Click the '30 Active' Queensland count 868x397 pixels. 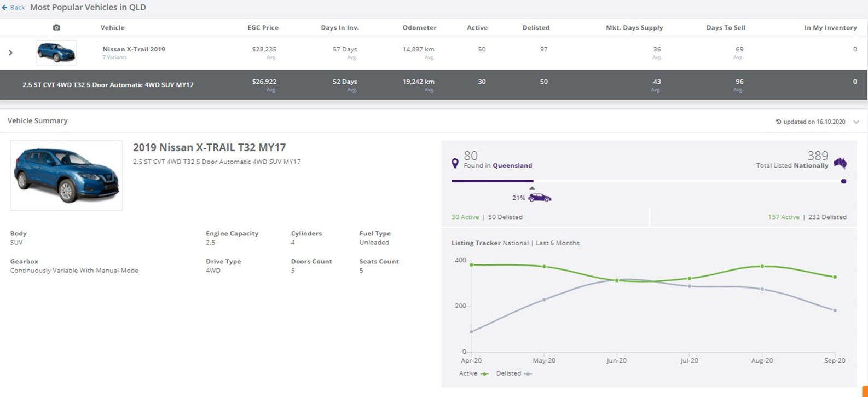(x=465, y=217)
